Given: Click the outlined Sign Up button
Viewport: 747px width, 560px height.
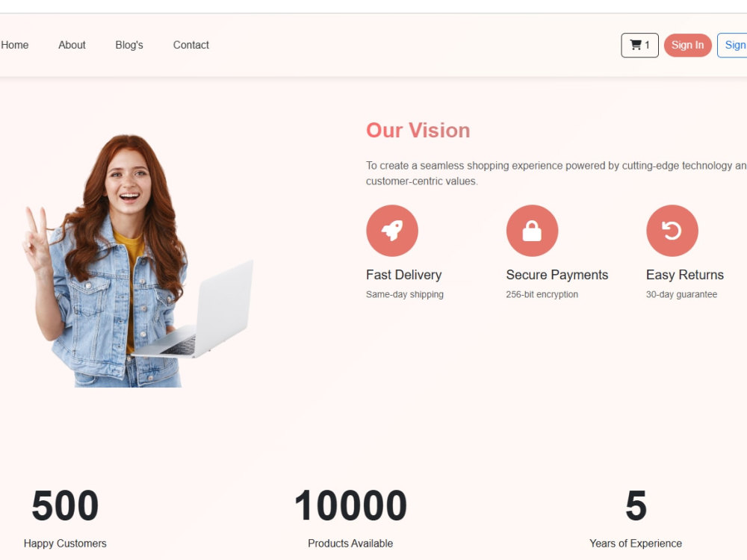Looking at the screenshot, I should pyautogui.click(x=732, y=46).
